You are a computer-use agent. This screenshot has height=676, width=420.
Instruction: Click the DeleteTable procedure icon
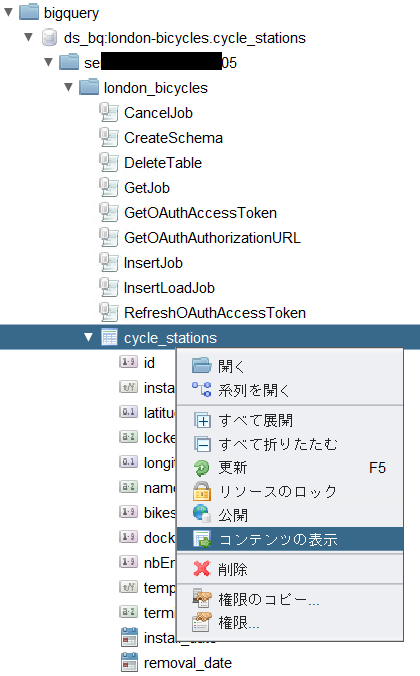(109, 163)
